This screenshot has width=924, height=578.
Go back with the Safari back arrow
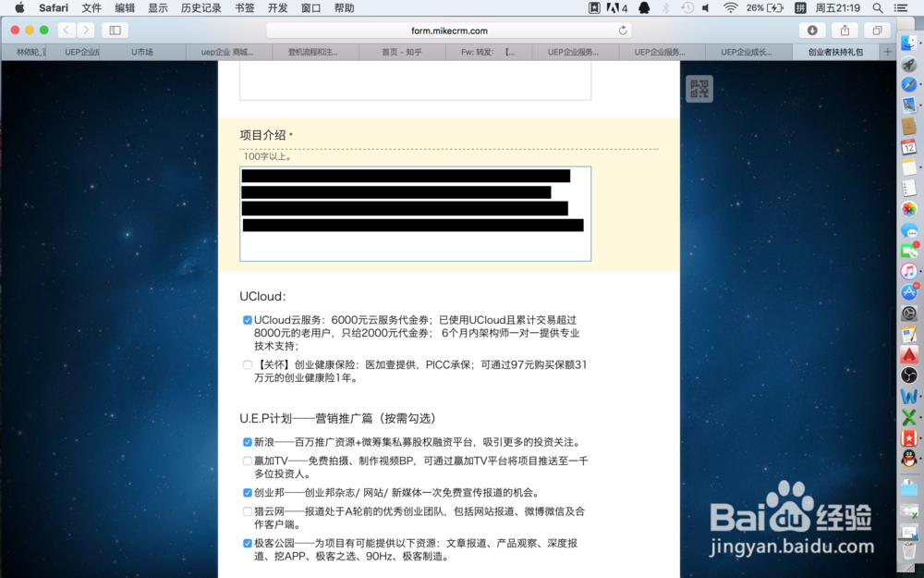point(67,31)
